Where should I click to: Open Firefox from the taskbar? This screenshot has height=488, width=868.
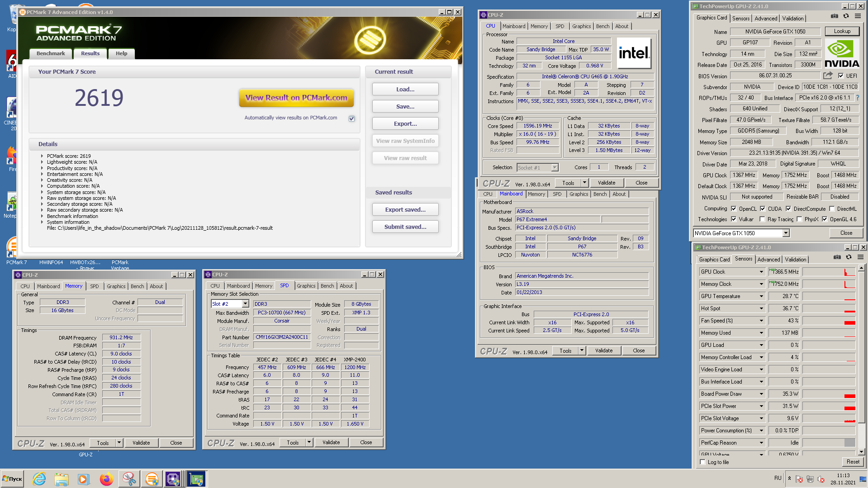click(x=106, y=479)
